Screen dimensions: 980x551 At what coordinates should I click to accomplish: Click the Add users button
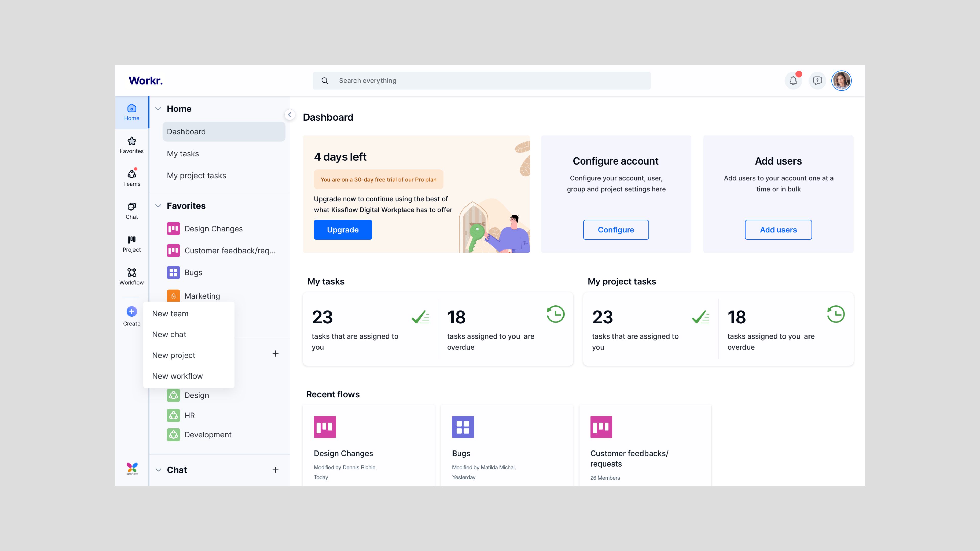778,230
